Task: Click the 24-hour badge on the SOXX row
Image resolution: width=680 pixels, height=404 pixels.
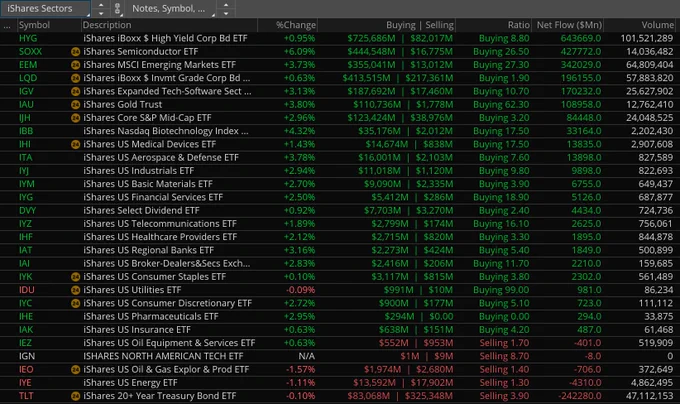Action: pyautogui.click(x=75, y=52)
